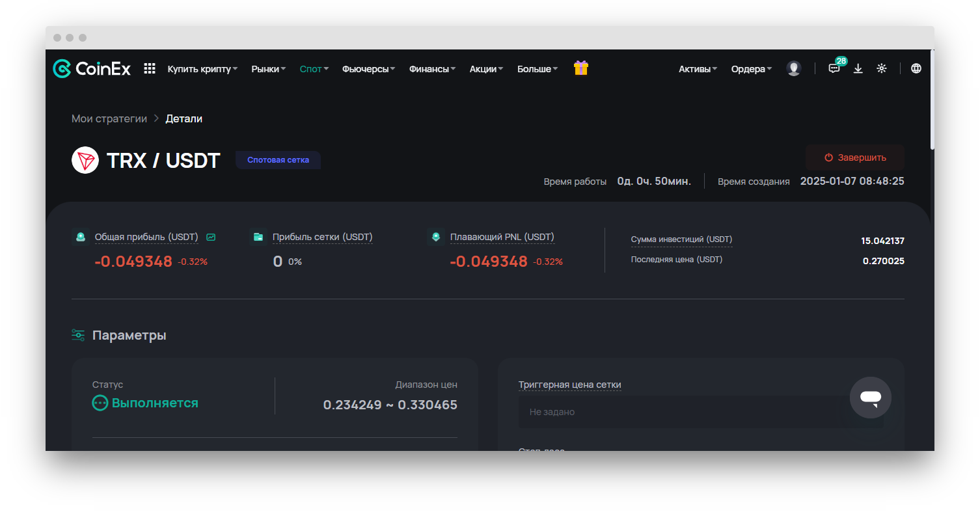Click the grid profit icon
980x516 pixels.
[258, 238]
